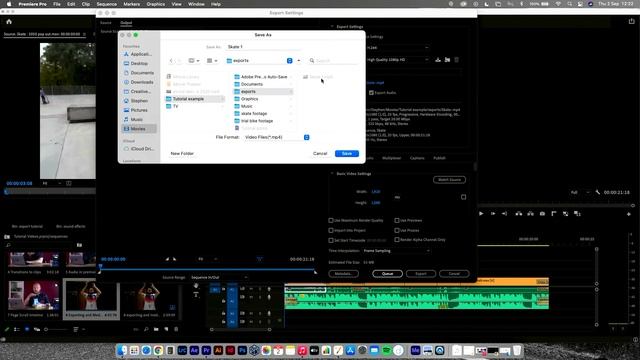This screenshot has height=360, width=640.
Task: Select Applications in the Favorites sidebar
Action: point(139,54)
